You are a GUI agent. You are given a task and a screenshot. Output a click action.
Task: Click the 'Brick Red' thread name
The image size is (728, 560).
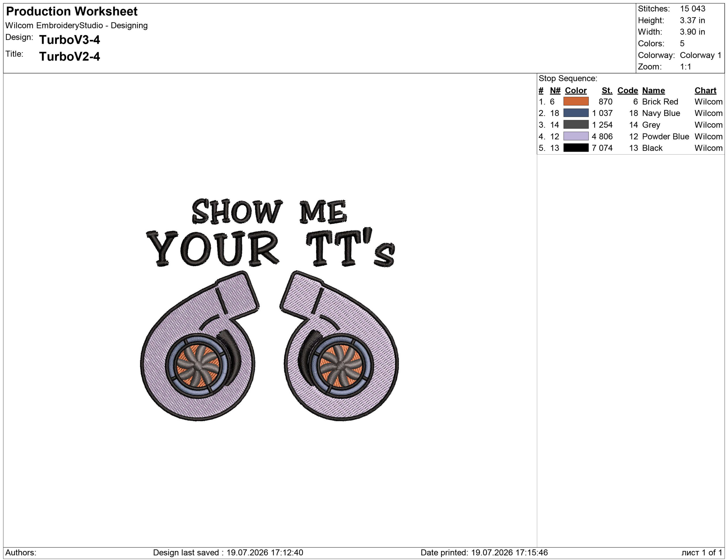(x=660, y=101)
